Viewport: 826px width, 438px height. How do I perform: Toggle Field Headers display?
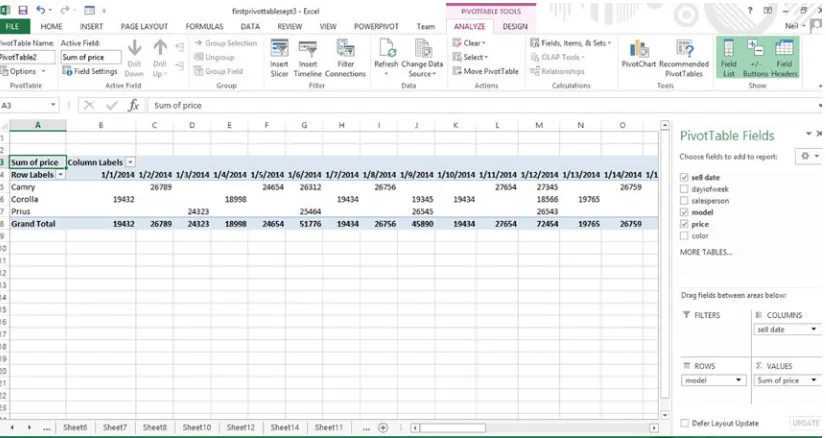tap(784, 58)
